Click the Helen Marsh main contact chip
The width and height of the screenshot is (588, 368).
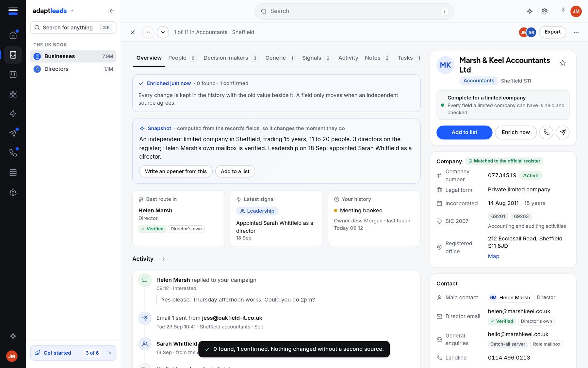point(511,298)
